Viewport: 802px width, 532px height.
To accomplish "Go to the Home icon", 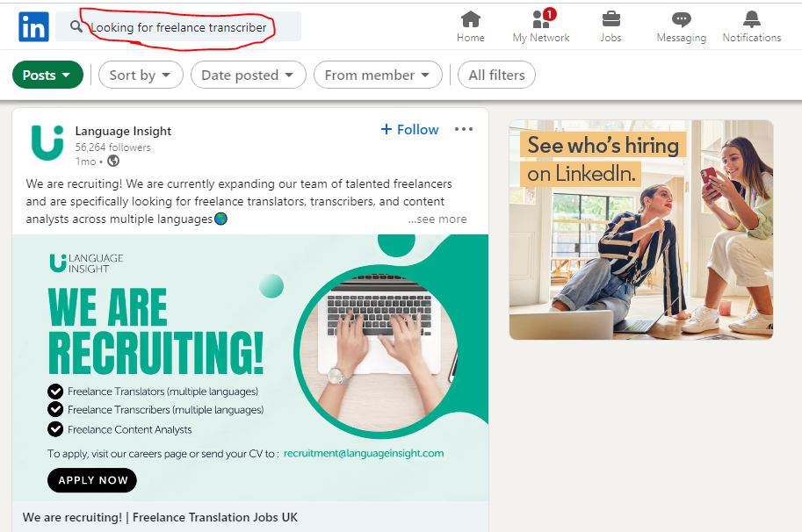I will (471, 19).
